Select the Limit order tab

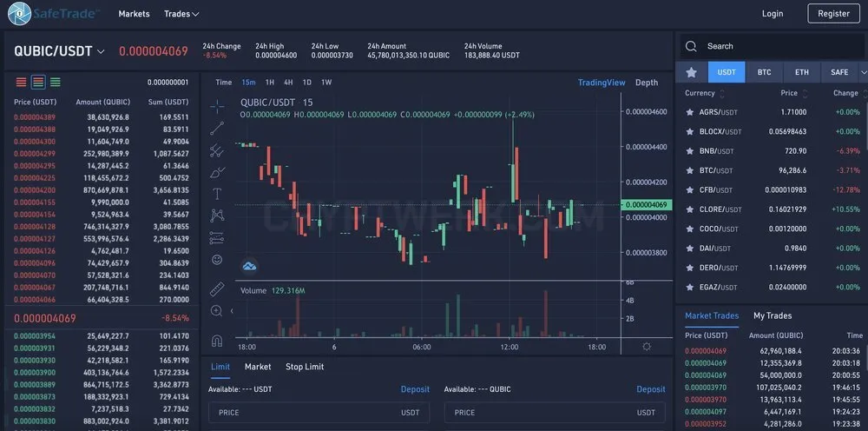(x=220, y=367)
